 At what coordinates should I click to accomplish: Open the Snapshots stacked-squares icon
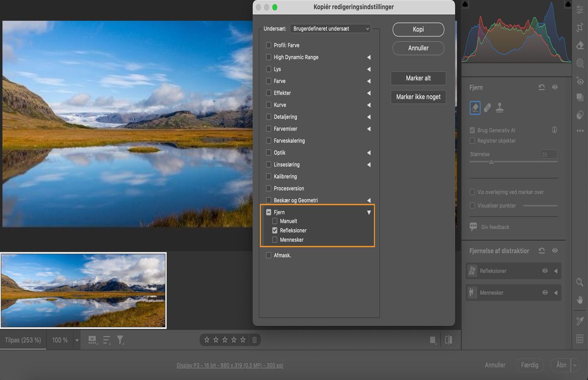click(580, 97)
